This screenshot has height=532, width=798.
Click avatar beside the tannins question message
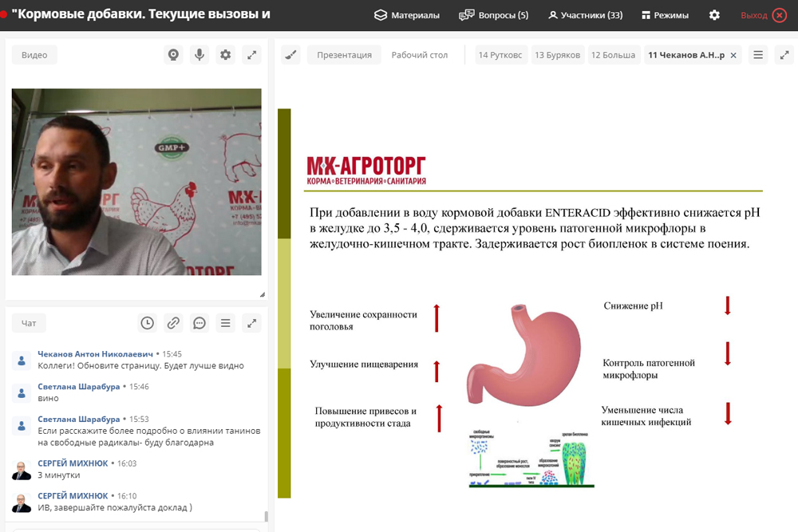[x=22, y=426]
